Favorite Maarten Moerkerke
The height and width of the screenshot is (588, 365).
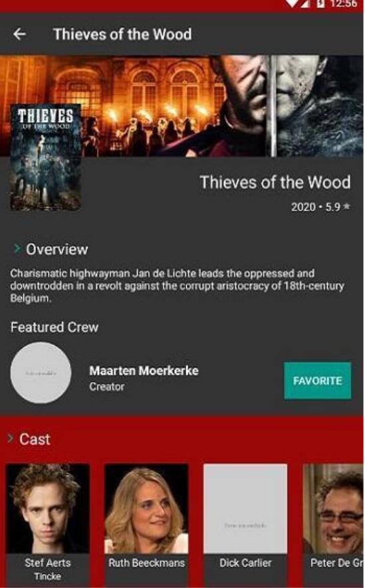click(317, 381)
